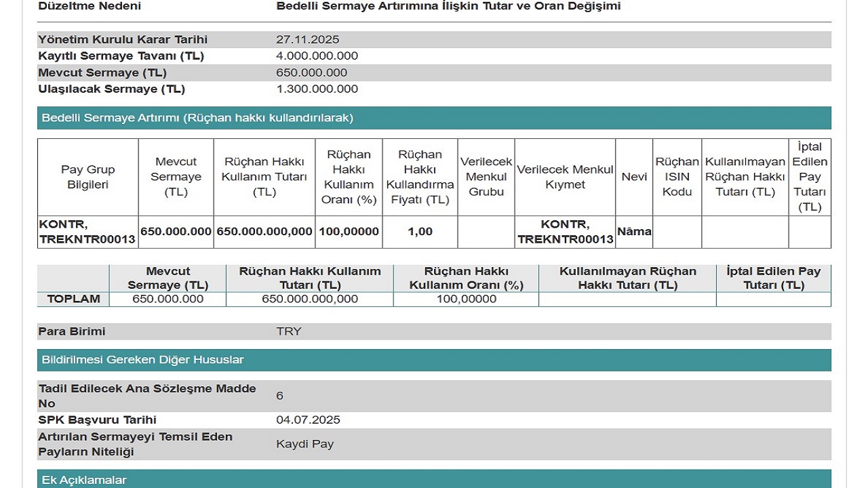This screenshot has height=488, width=868.
Task: Click the Ulaşılacak Sermaye value 1.300.000.000
Action: click(317, 89)
